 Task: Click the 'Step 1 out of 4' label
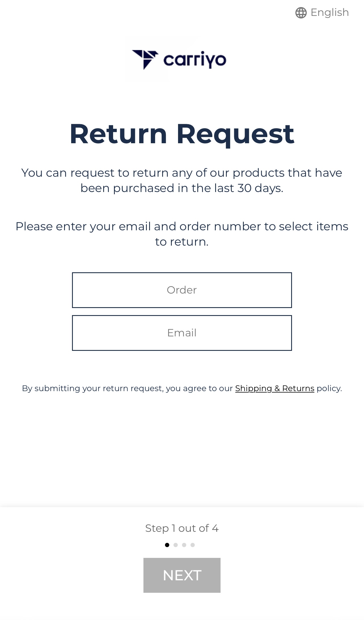[x=182, y=528]
